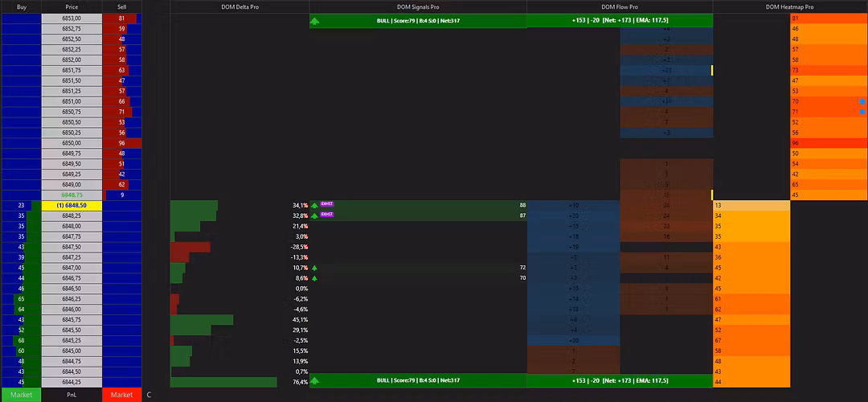Screen dimensions: 868x402
Task: Click green arrow signal on 8,6% row
Action: tap(315, 278)
